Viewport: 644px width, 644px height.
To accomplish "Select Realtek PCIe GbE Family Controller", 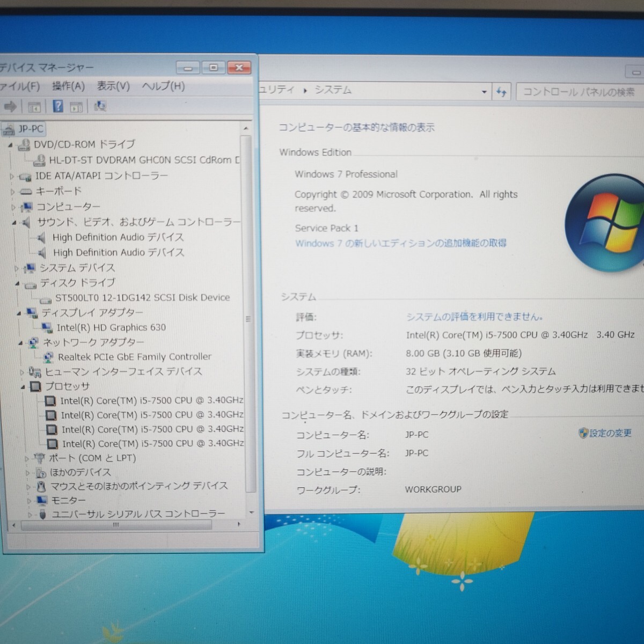I will tap(135, 357).
